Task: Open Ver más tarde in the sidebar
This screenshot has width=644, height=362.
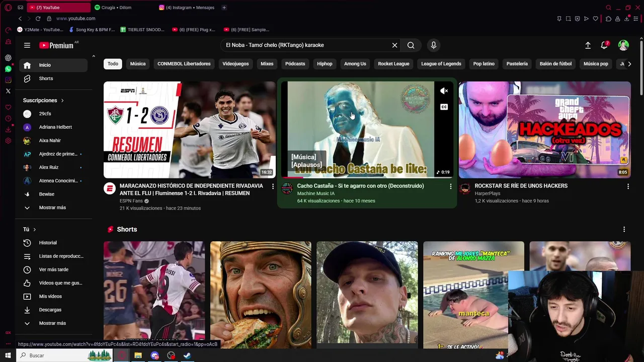Action: pyautogui.click(x=53, y=269)
